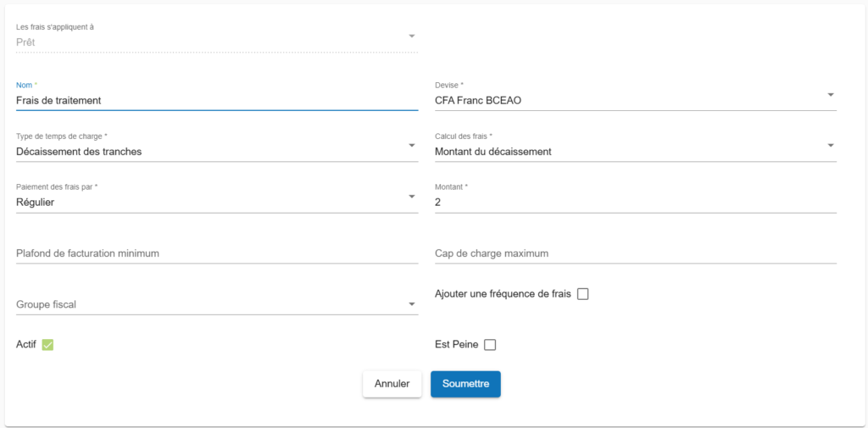Uncheck the Actif checkbox
Screen dimensions: 868x428
[47, 345]
